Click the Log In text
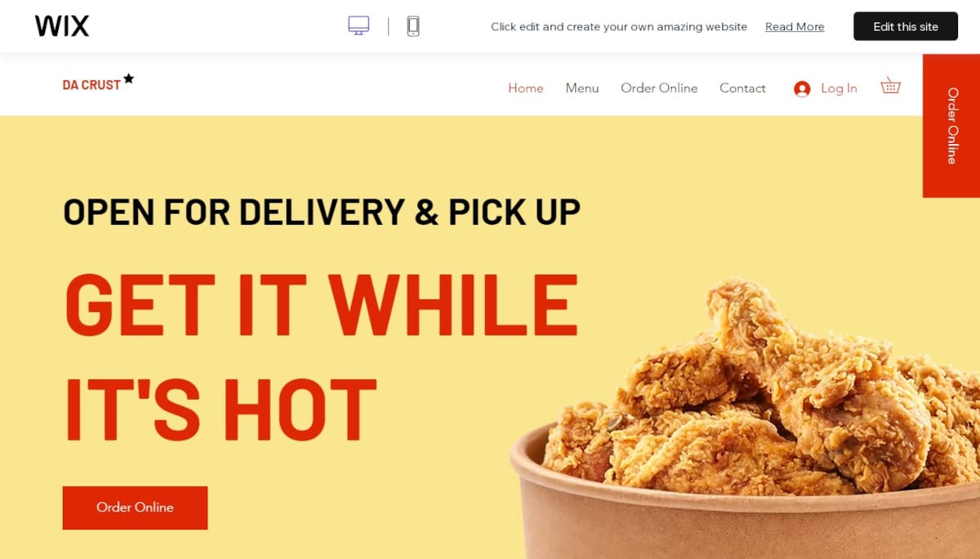980x559 pixels. (x=839, y=88)
